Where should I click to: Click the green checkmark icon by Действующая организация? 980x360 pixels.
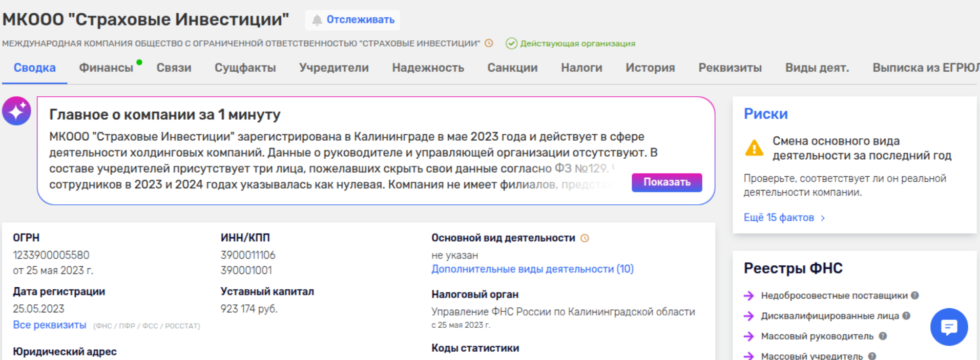point(511,44)
